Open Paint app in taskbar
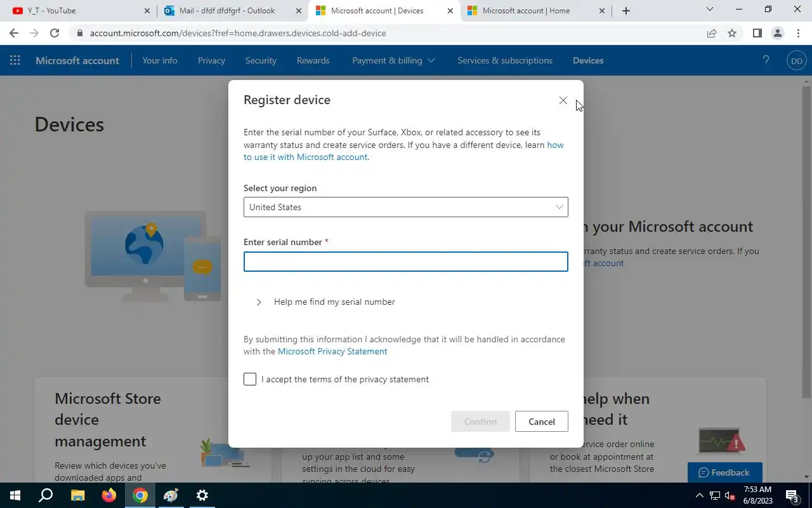 [171, 495]
